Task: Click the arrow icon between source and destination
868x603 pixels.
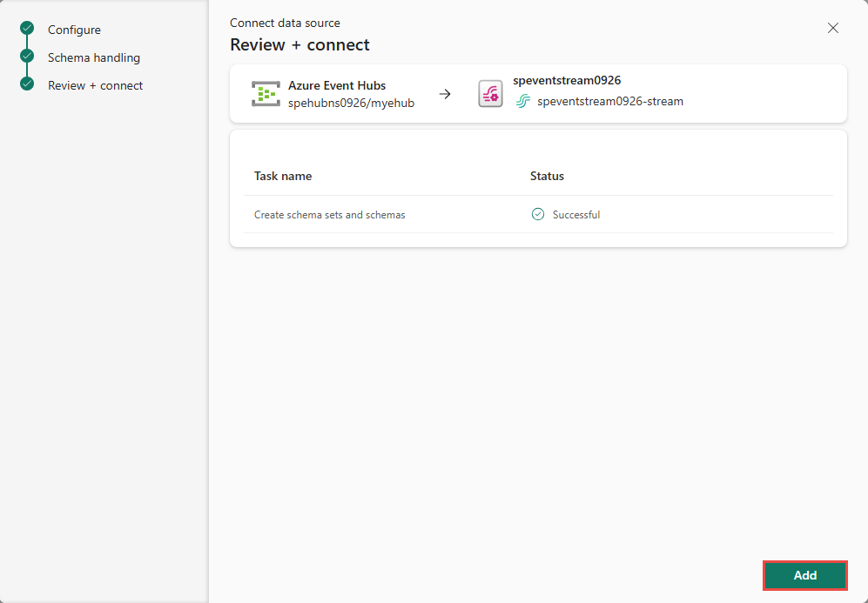Action: (x=445, y=93)
